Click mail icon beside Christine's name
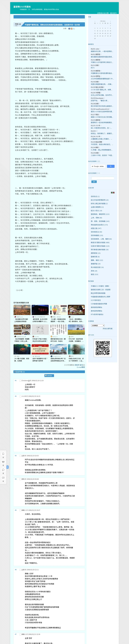This screenshot has height=644, width=129. 29,381
